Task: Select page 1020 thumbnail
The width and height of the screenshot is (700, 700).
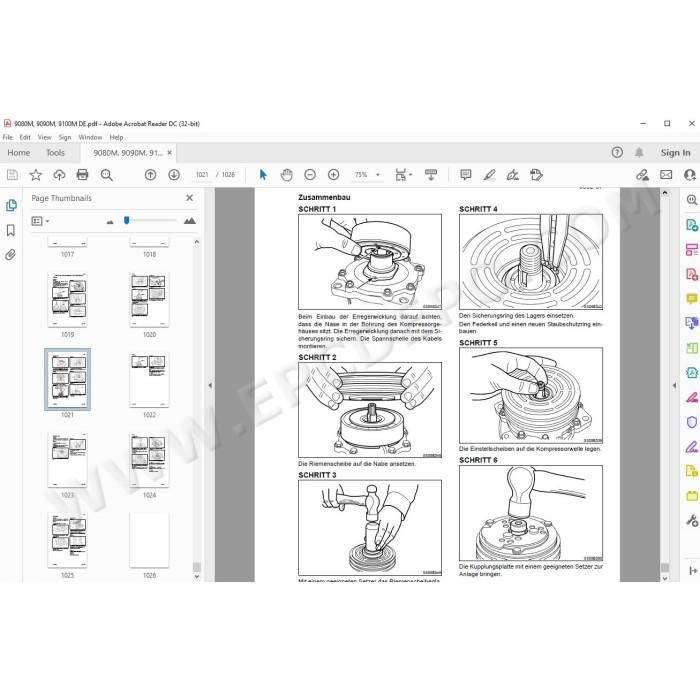Action: tap(149, 300)
